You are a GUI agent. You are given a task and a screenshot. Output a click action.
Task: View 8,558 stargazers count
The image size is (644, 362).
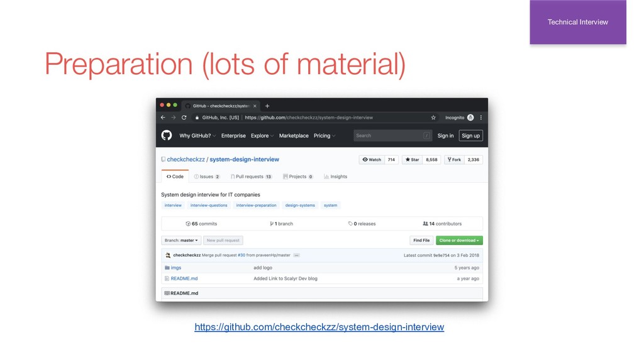pos(431,160)
